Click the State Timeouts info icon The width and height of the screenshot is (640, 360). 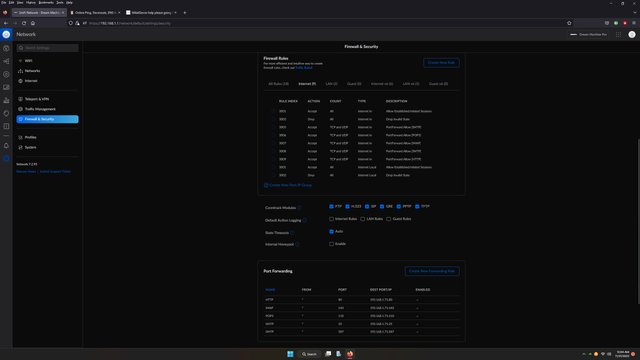[292, 233]
